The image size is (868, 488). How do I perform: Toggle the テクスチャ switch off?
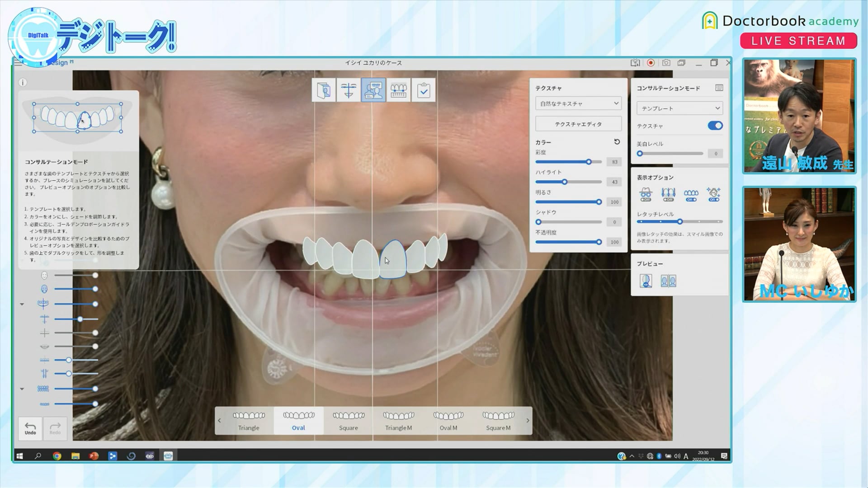[715, 126]
